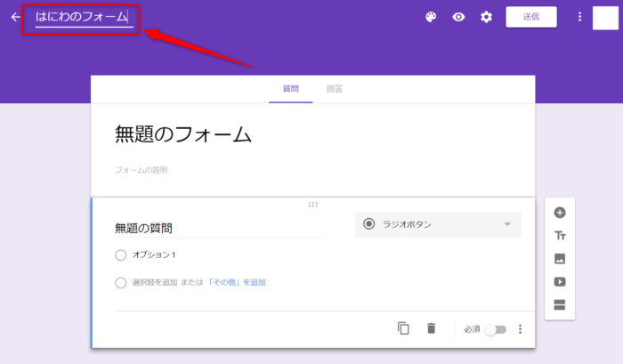This screenshot has width=623, height=364.
Task: Select the 質問 tab
Action: pos(291,89)
